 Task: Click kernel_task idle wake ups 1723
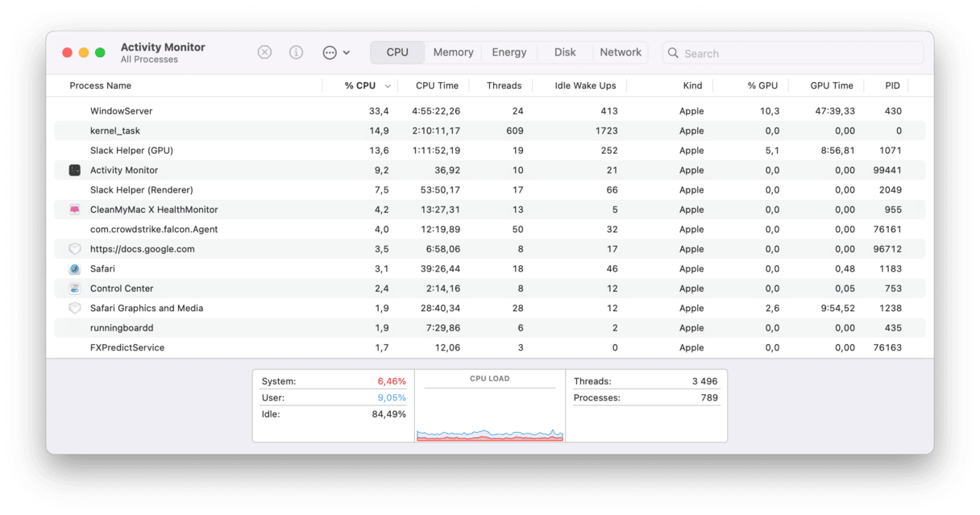606,131
